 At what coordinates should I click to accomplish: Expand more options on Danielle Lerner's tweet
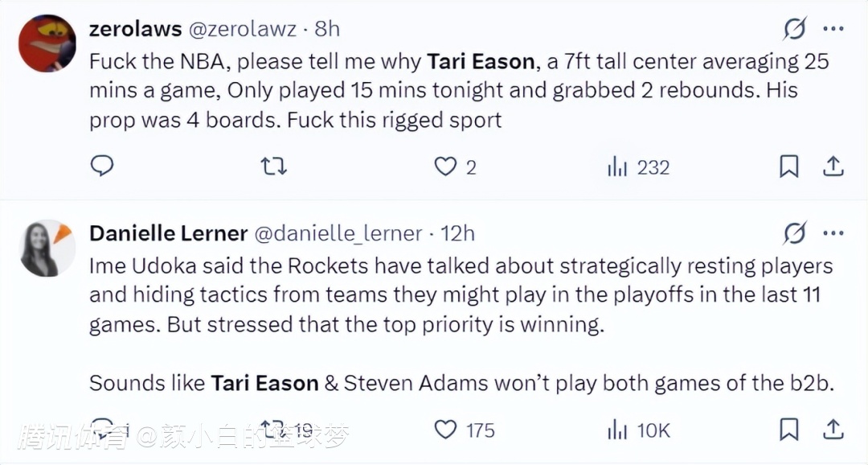833,233
